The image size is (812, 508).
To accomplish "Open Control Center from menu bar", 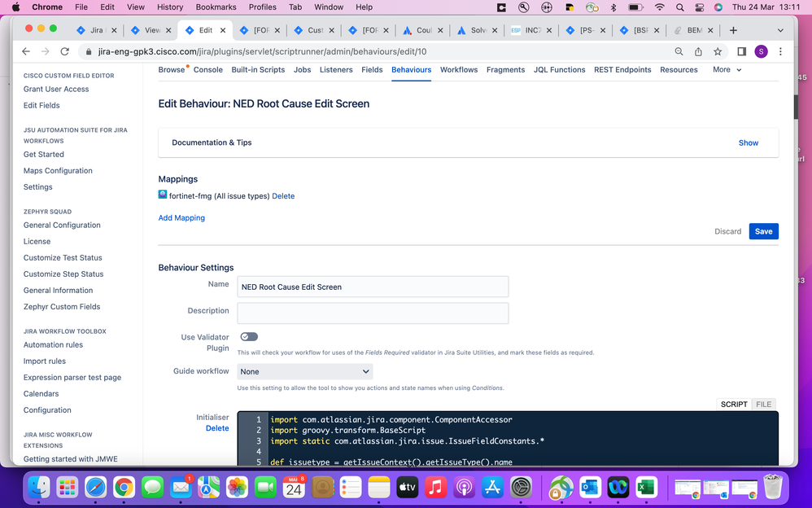I will [x=699, y=7].
